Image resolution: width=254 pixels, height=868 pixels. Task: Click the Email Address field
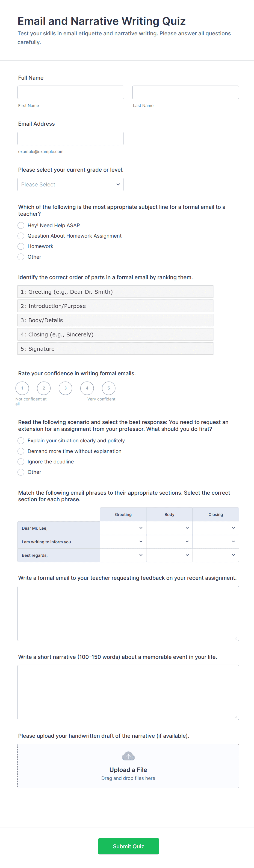click(70, 139)
